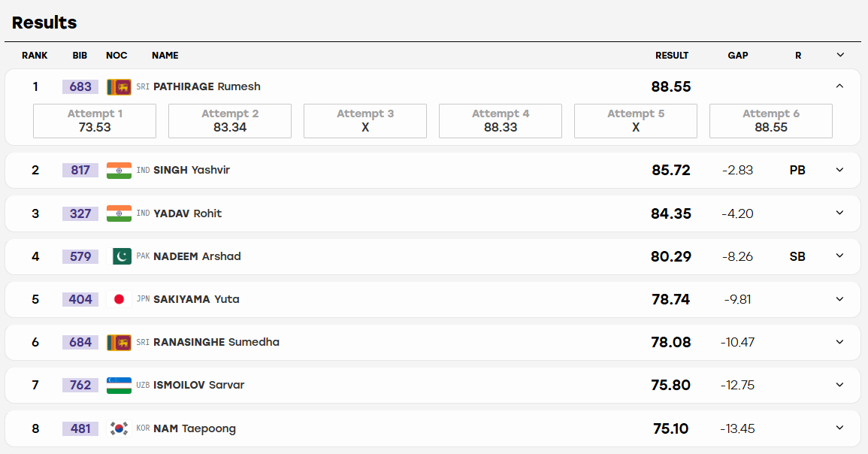Click the RESULT column header
The height and width of the screenshot is (454, 868).
(672, 56)
